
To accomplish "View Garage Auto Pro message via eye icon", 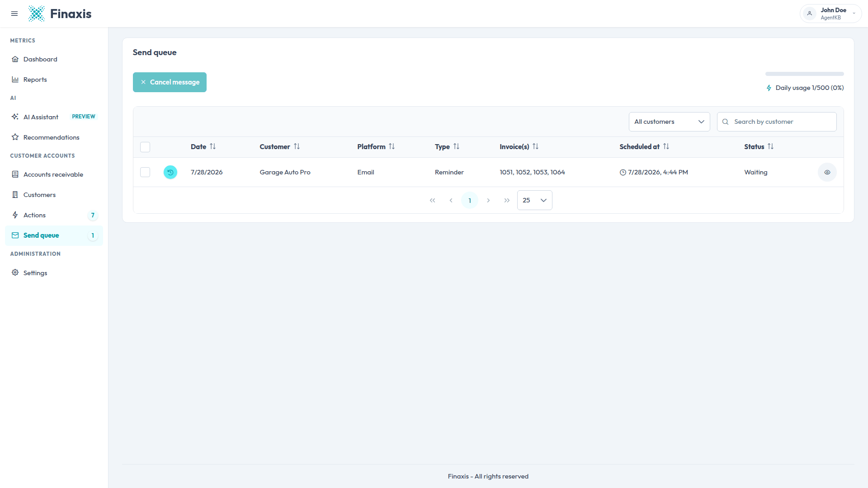I will coord(827,172).
